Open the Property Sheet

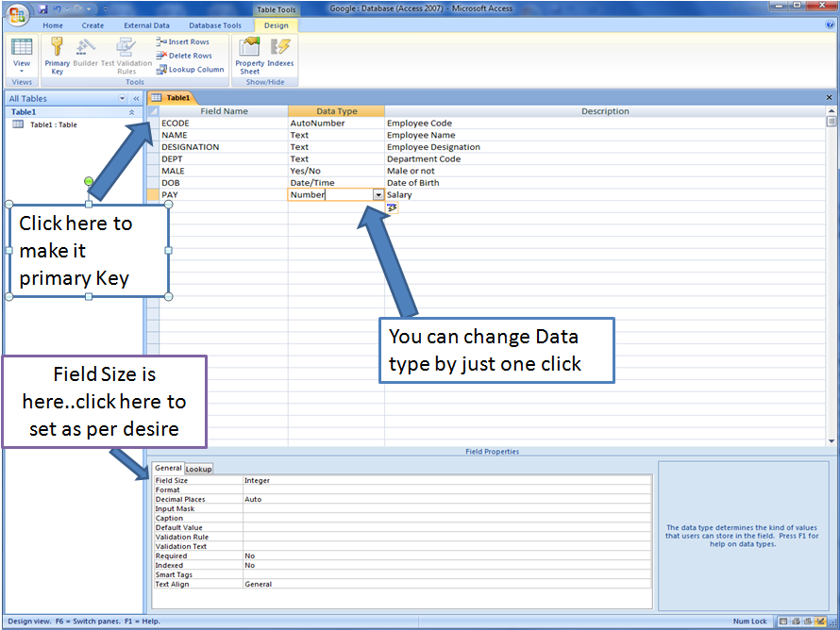pyautogui.click(x=248, y=54)
